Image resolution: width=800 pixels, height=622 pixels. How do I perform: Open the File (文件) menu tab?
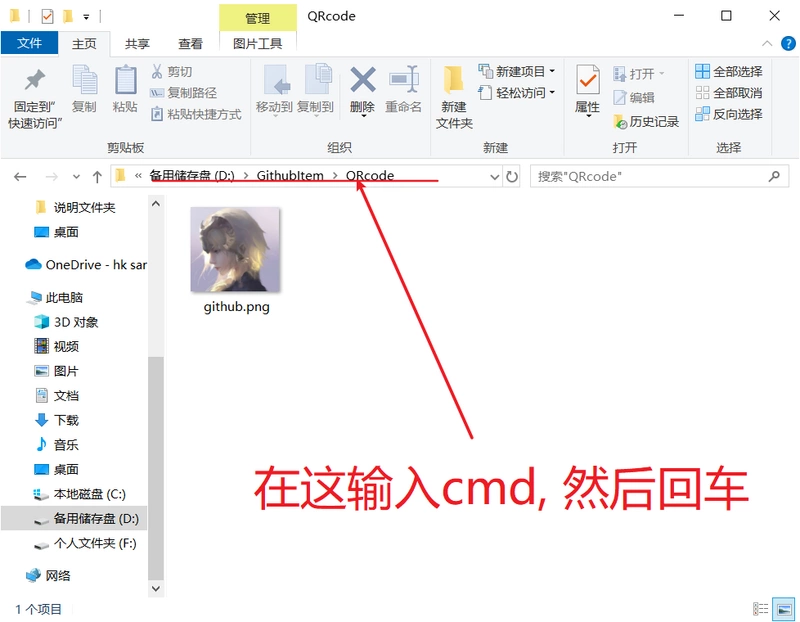pyautogui.click(x=29, y=43)
